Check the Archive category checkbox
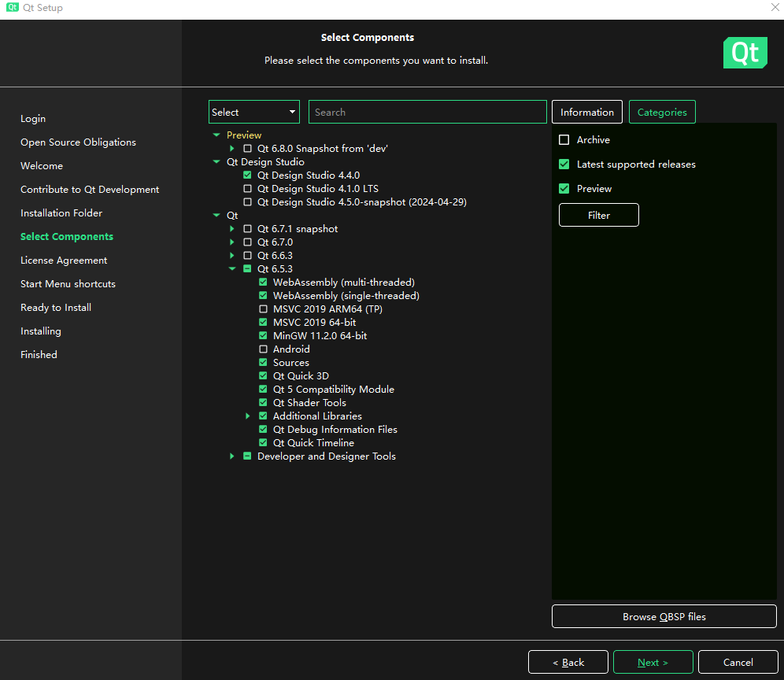 pos(564,140)
